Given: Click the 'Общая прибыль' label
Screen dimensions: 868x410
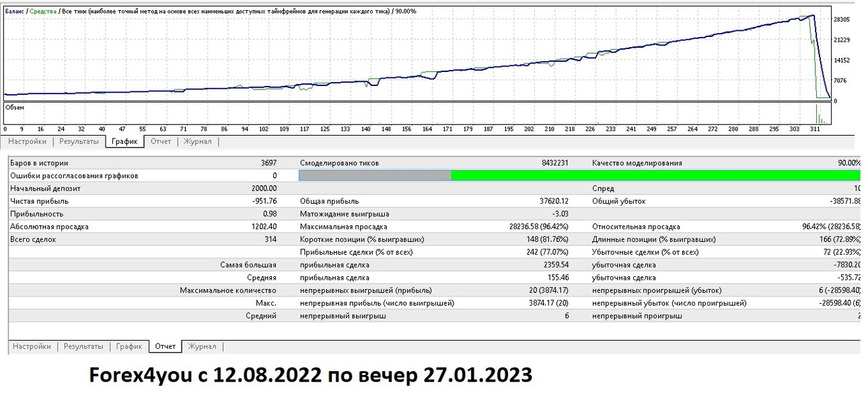Looking at the screenshot, I should pyautogui.click(x=329, y=201).
